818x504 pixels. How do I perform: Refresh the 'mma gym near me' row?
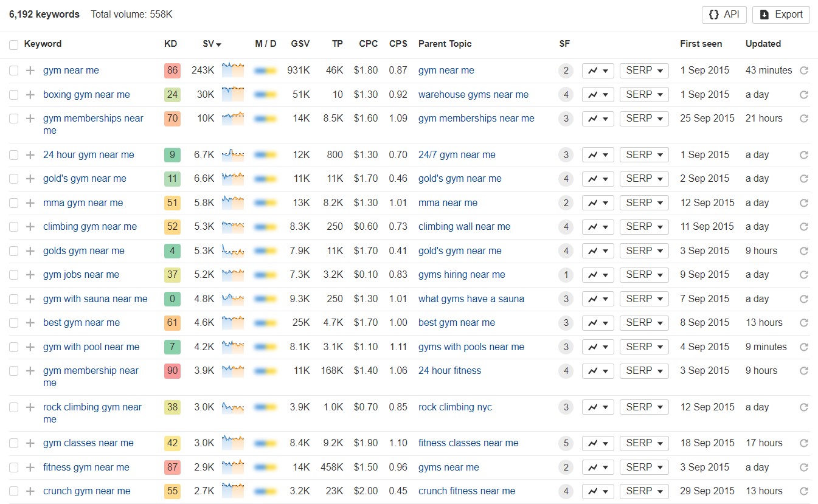point(803,203)
